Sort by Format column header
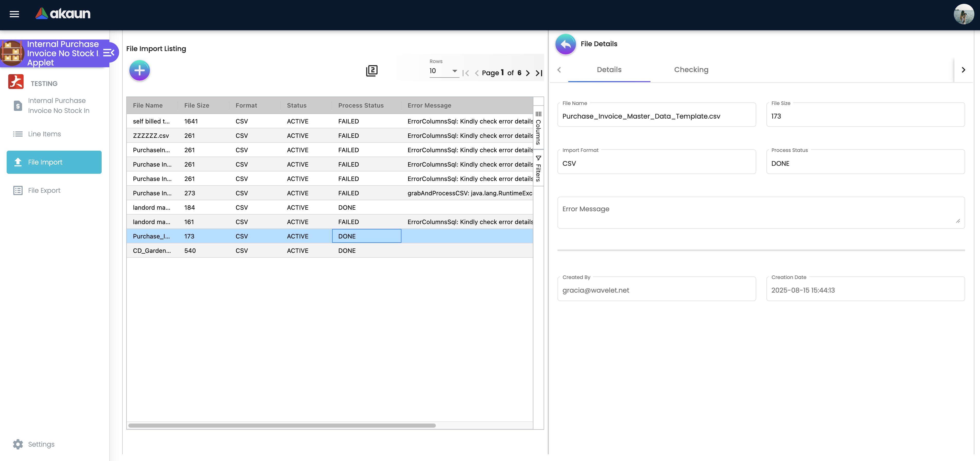The image size is (980, 461). [x=255, y=105]
